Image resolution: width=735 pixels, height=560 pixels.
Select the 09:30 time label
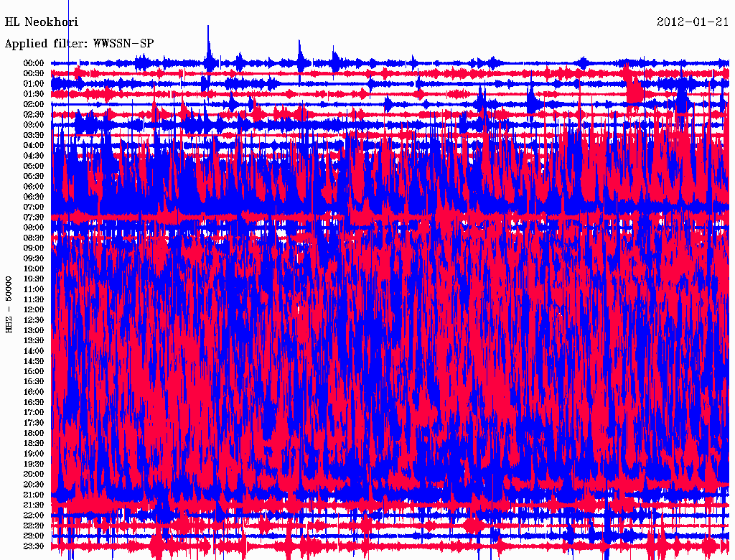(x=34, y=258)
